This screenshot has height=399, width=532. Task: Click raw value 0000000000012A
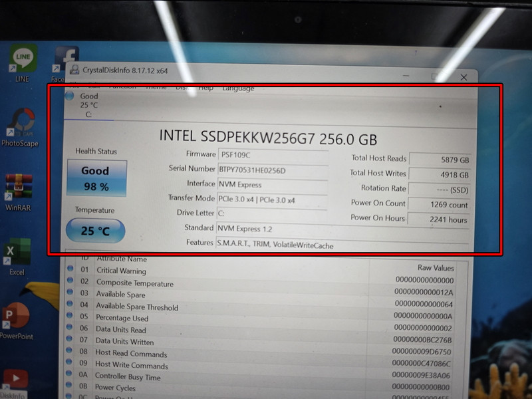[424, 292]
